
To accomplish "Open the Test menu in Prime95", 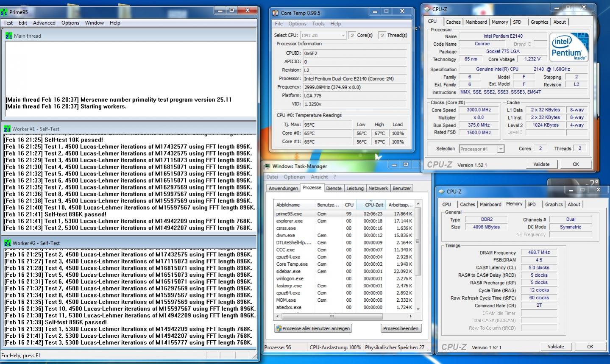I will tap(8, 23).
